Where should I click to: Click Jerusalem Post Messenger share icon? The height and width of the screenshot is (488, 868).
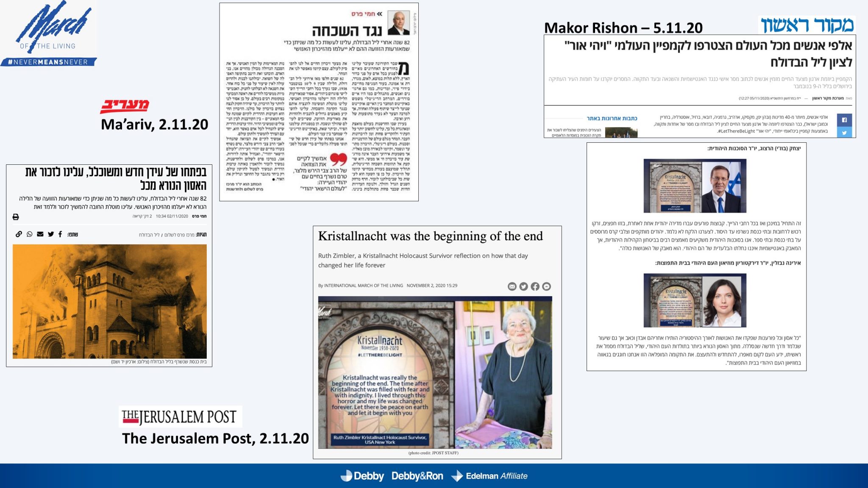pos(547,287)
